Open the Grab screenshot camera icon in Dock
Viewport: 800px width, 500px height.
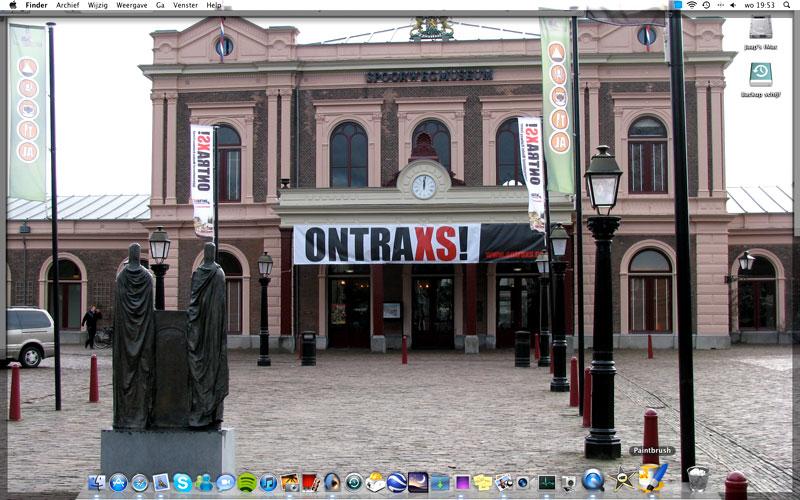pyautogui.click(x=568, y=482)
